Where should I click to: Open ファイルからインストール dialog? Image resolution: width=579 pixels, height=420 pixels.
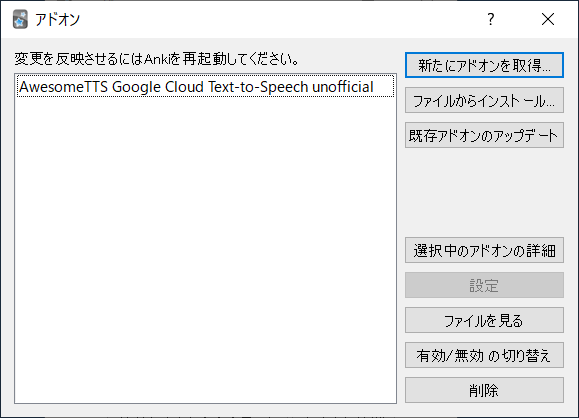484,100
